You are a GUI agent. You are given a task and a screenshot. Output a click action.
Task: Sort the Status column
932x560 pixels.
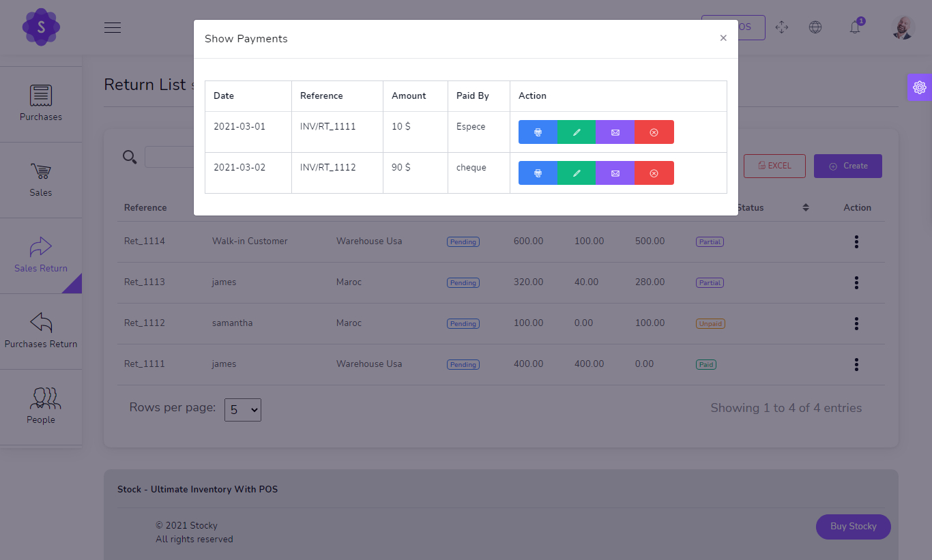[805, 207]
